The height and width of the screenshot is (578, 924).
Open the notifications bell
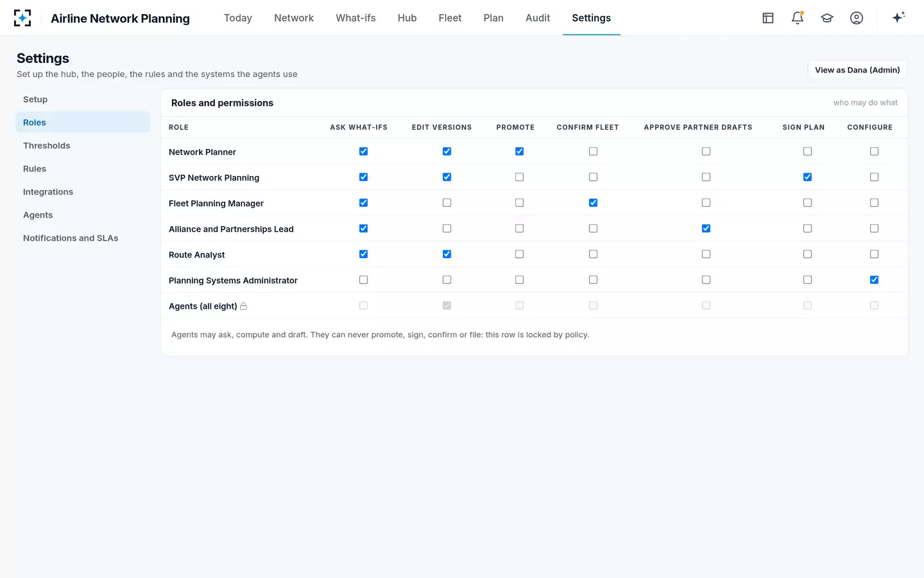(798, 18)
